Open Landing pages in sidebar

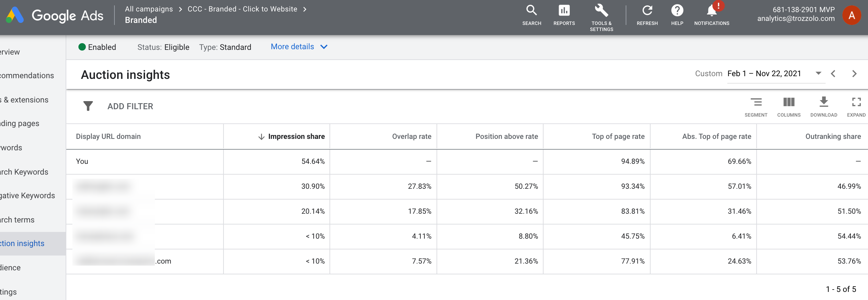coord(20,123)
